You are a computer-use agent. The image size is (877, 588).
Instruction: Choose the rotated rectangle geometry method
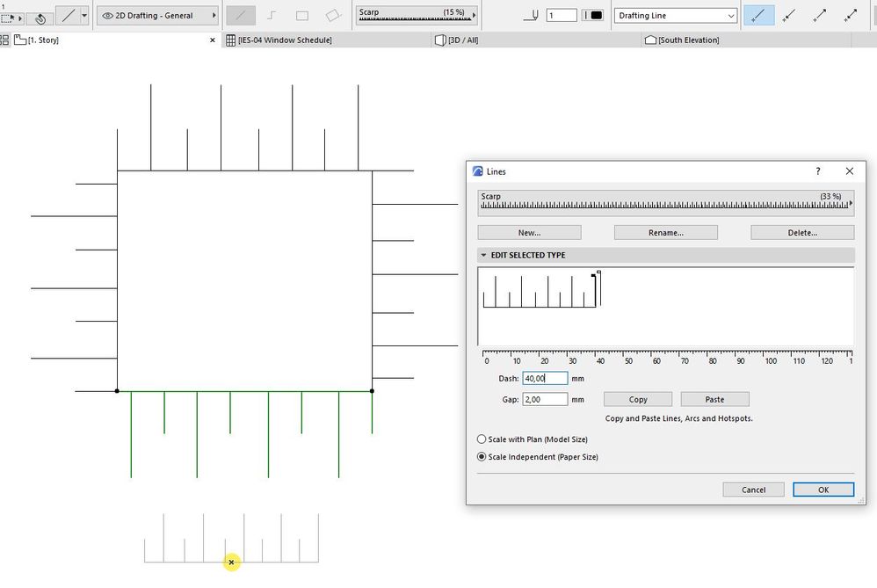(333, 16)
